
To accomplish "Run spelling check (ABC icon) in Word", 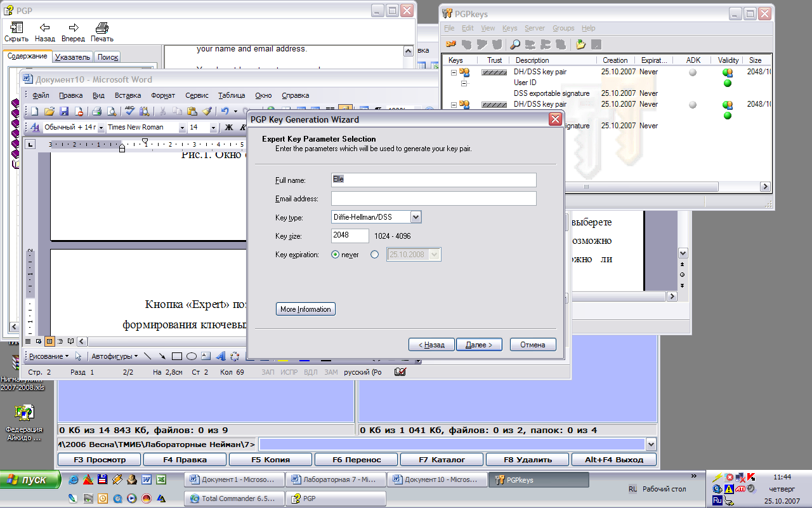I will pos(129,112).
